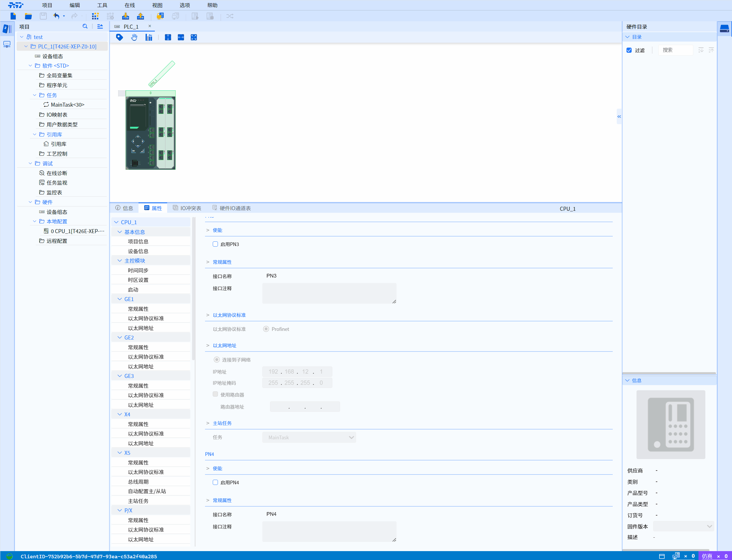732x560 pixels.
Task: Click the open folder toolbar icon
Action: [x=28, y=16]
